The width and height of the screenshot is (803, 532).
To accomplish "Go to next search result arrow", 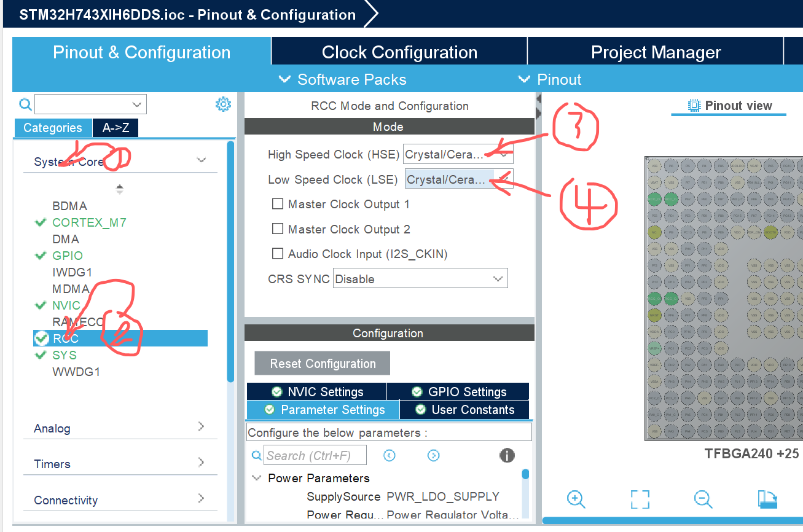I will pyautogui.click(x=434, y=455).
